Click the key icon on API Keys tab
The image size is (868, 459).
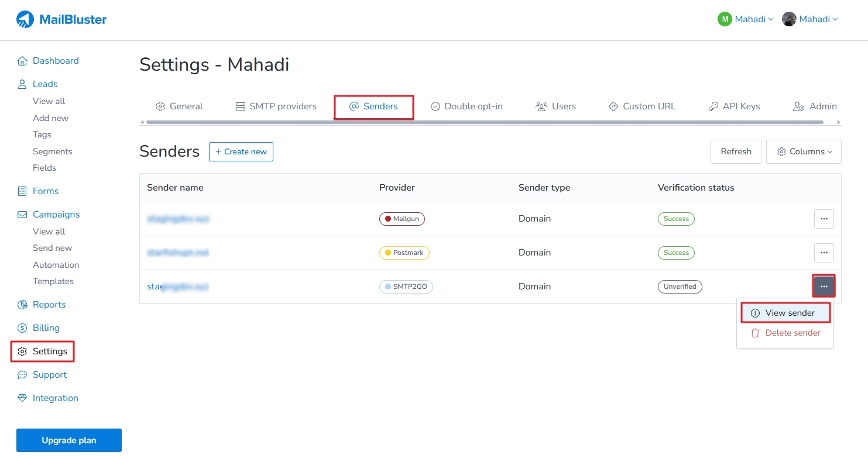tap(713, 106)
